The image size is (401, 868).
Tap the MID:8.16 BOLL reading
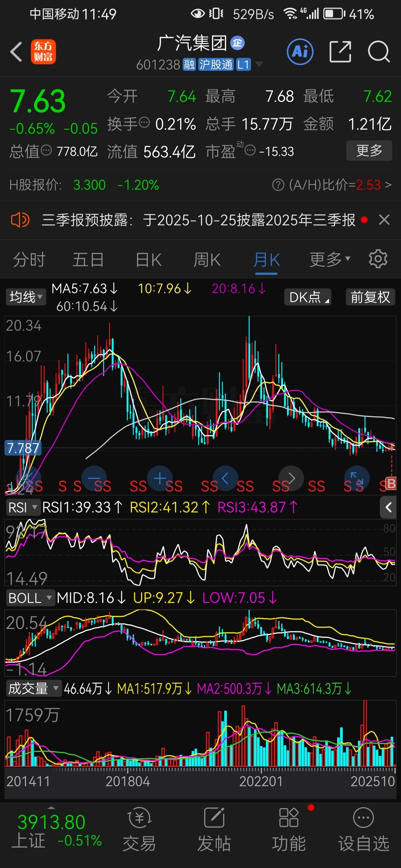91,598
